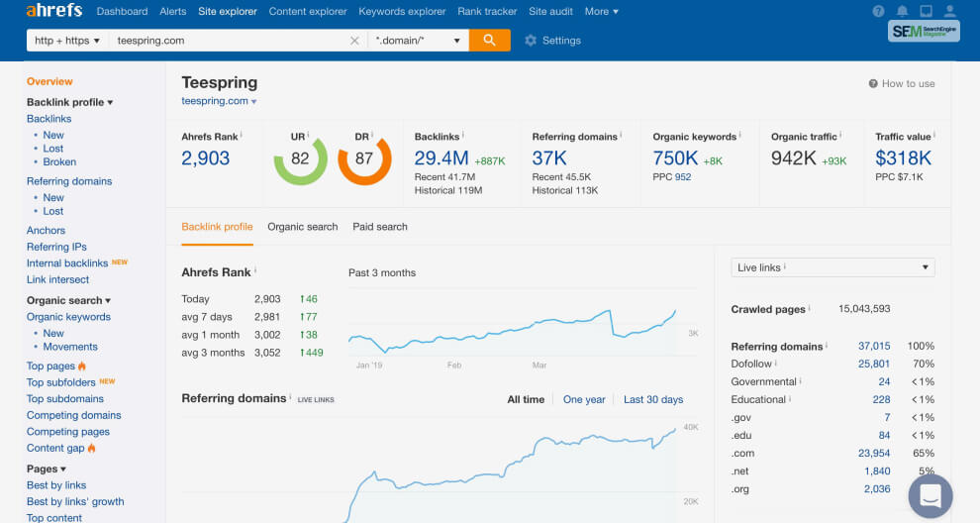Select All time for Referring domains chart
The image size is (980, 523).
coord(526,399)
